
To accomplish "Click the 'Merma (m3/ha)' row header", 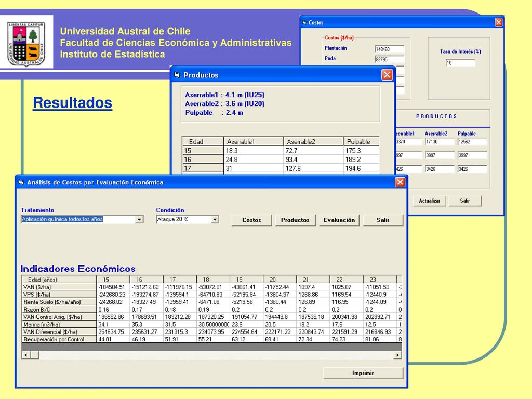I will 59,324.
